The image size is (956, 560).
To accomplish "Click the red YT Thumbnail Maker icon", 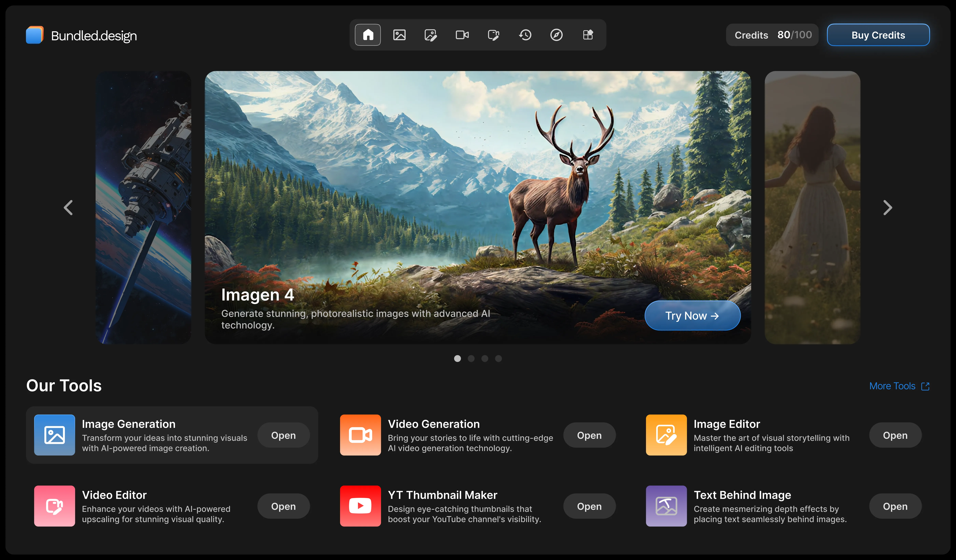I will 360,506.
